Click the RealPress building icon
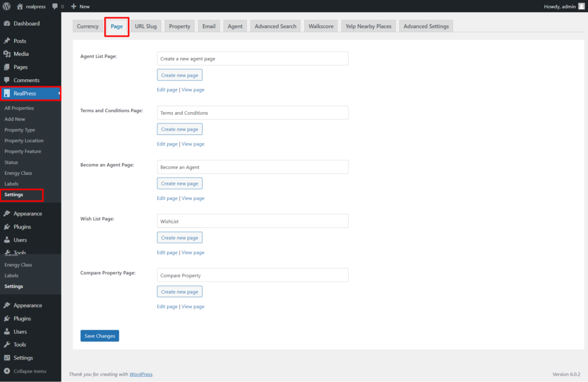The height and width of the screenshot is (382, 588). click(7, 93)
